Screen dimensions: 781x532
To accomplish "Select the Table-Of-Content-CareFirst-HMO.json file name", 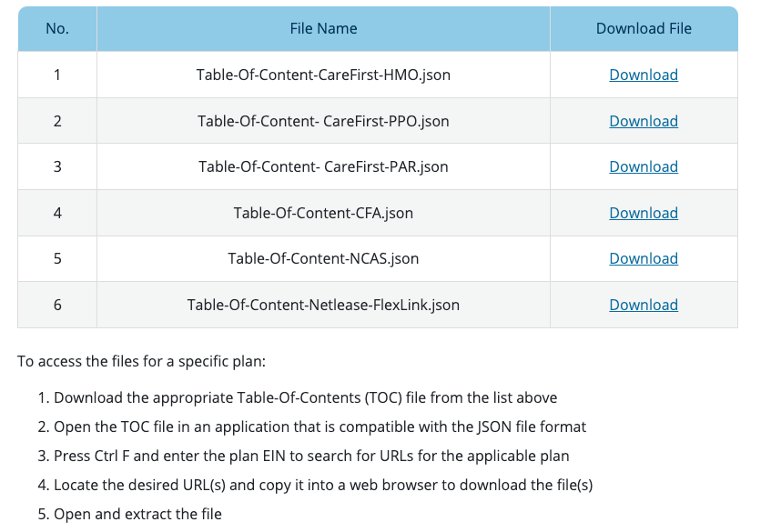I will click(x=323, y=75).
